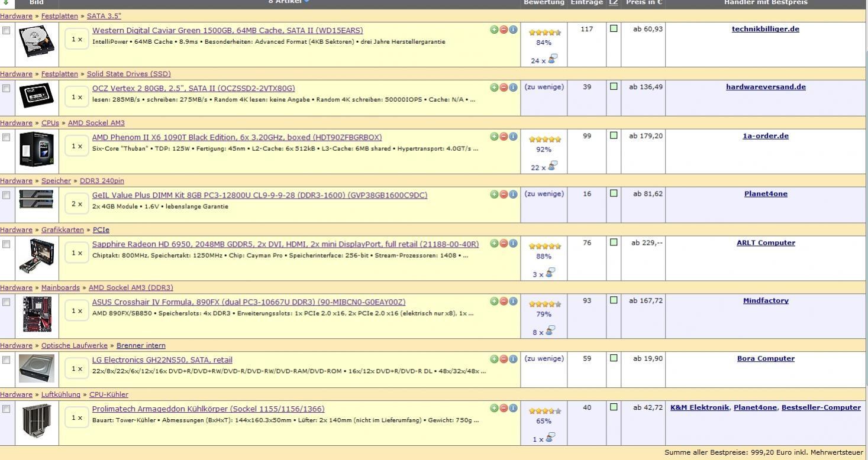Open the DDR3 240pin category

[102, 181]
